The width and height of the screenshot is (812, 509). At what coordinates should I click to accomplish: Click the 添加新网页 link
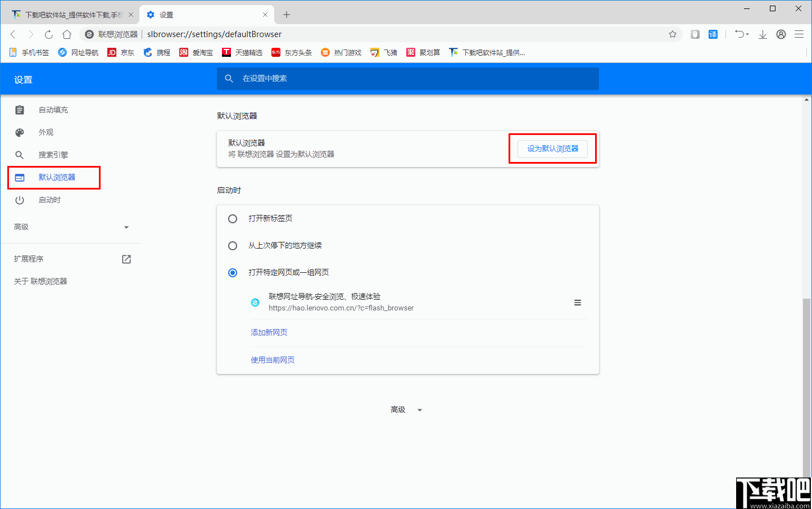(x=269, y=332)
